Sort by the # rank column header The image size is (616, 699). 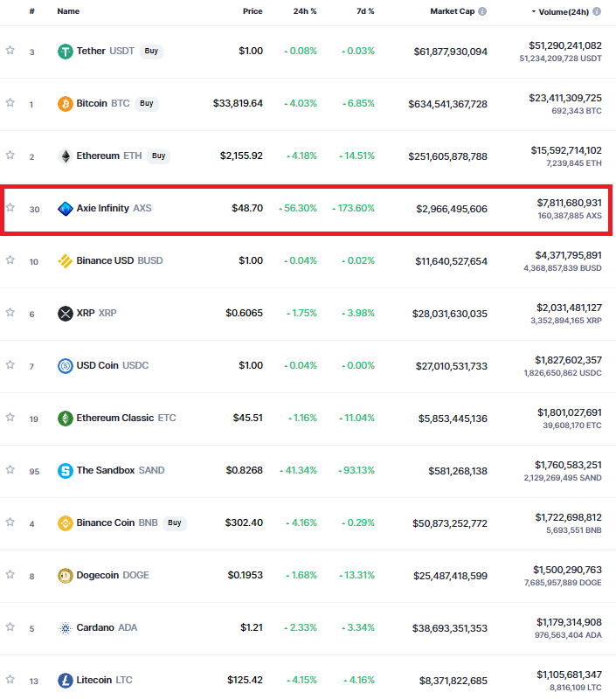click(x=32, y=11)
